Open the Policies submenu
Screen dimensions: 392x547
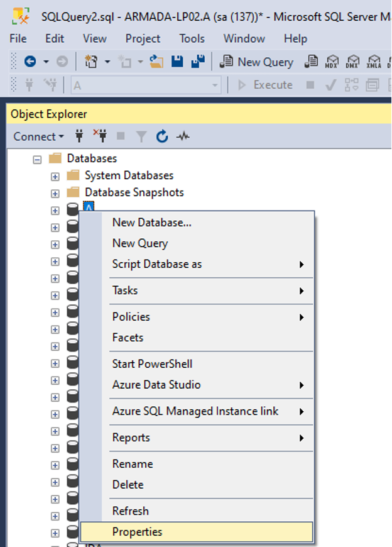click(x=197, y=317)
